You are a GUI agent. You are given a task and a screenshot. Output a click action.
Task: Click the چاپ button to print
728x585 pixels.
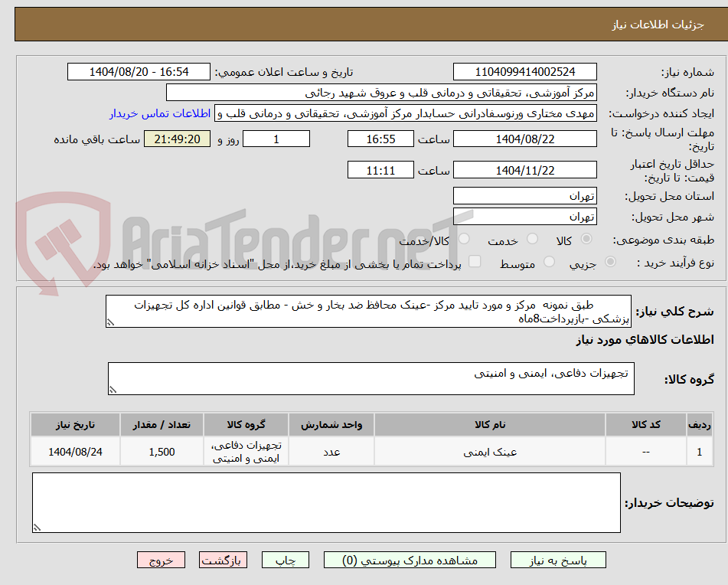tap(285, 560)
